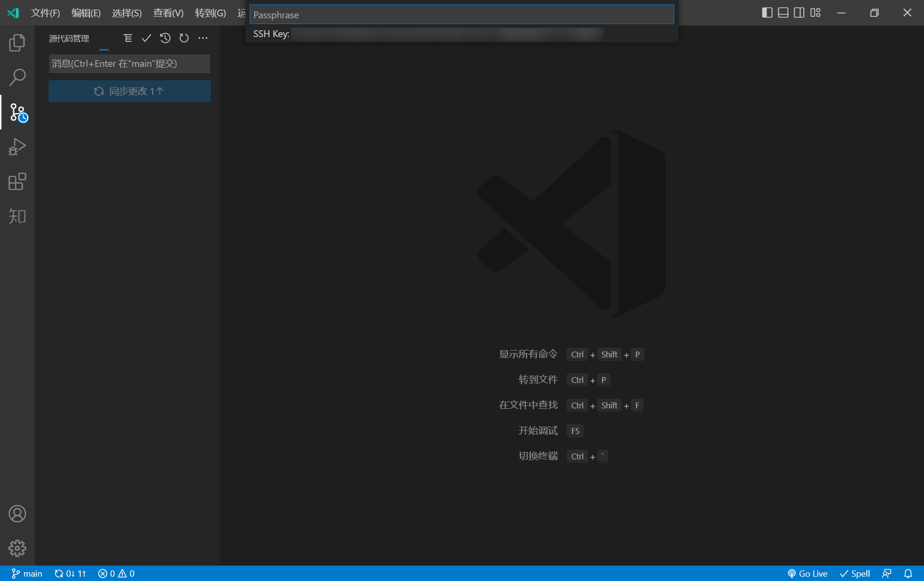Open the Explorer sidebar

click(17, 42)
